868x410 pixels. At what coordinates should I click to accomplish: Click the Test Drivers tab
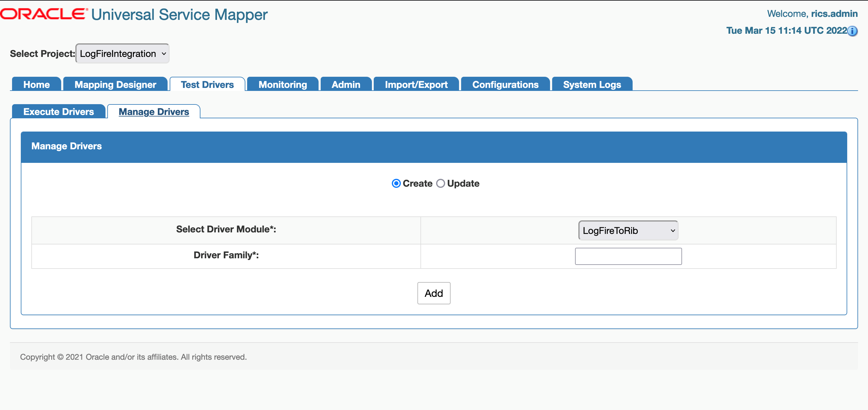[x=207, y=85]
